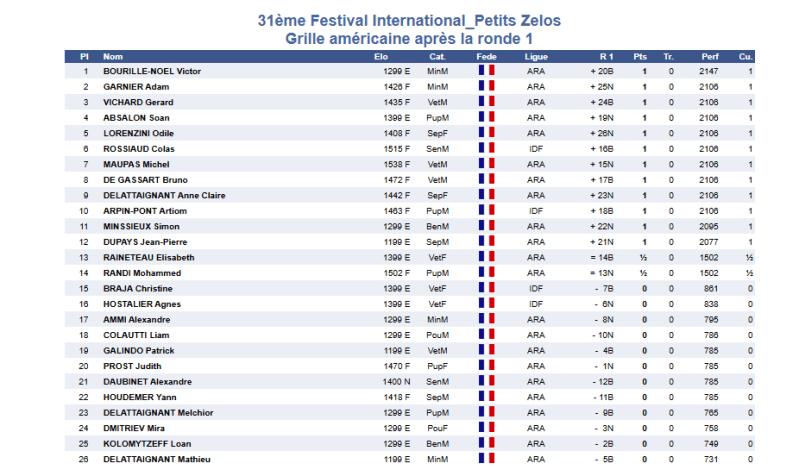This screenshot has height=476, width=799.
Task: Click the 'Grille américaine après la ronde 1' subtitle
Action: pyautogui.click(x=409, y=37)
